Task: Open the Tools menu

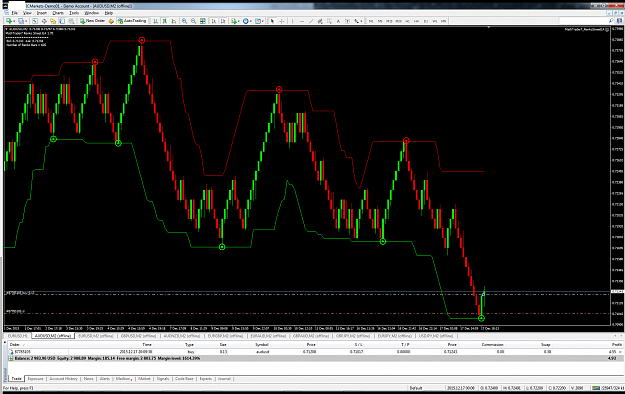Action: tap(74, 13)
